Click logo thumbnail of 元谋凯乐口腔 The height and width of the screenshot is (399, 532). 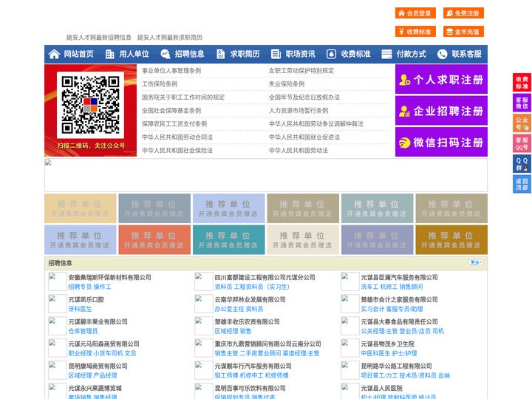(x=57, y=304)
